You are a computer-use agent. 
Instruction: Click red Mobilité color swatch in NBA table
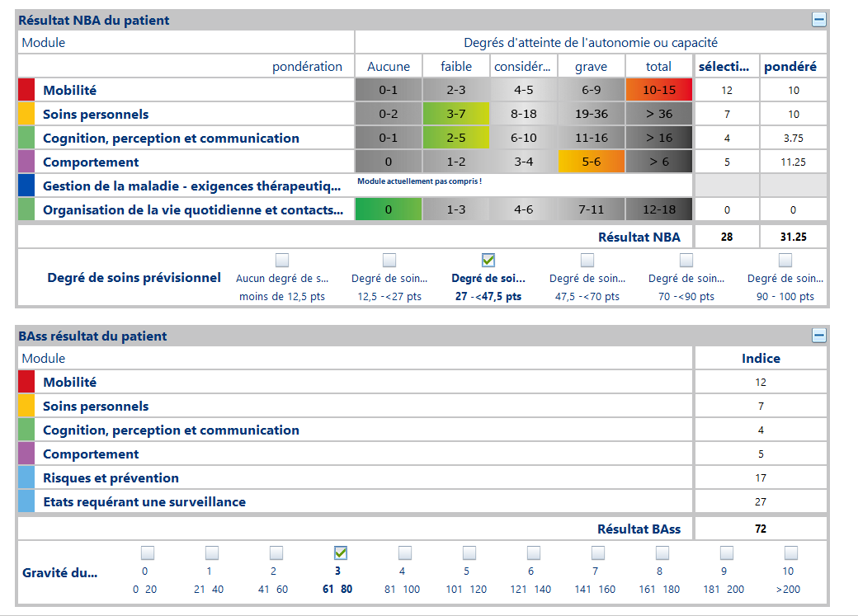(x=26, y=90)
